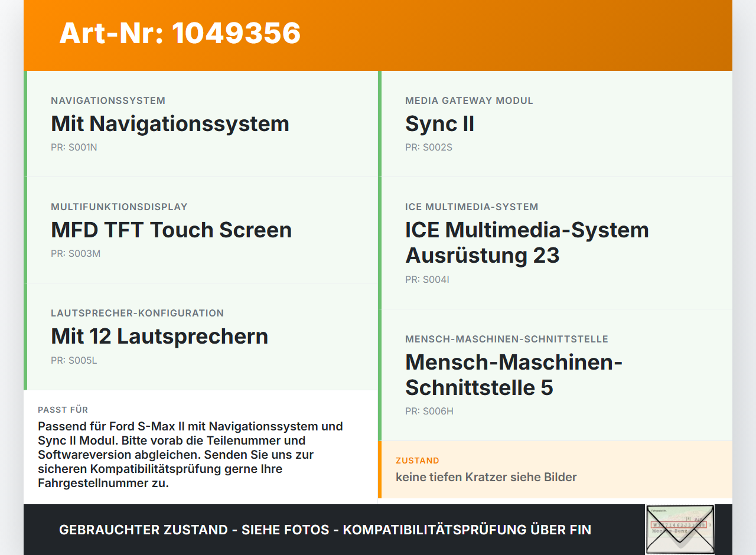Click 'PR: S002S' code
The image size is (756, 555).
[429, 148]
